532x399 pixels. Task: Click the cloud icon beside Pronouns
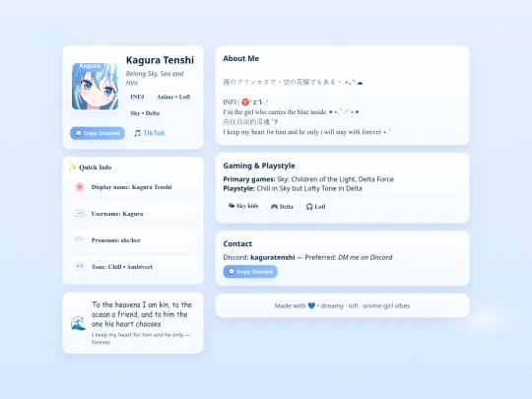point(80,239)
